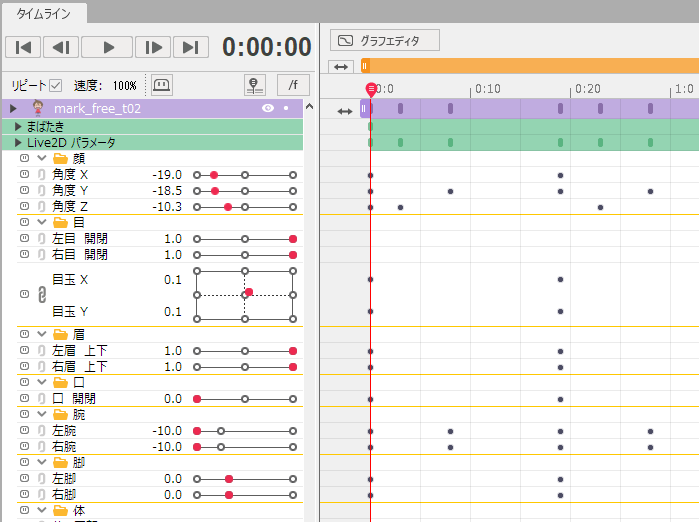Toggle visibility eye of mark_free_t02 track

click(x=268, y=108)
